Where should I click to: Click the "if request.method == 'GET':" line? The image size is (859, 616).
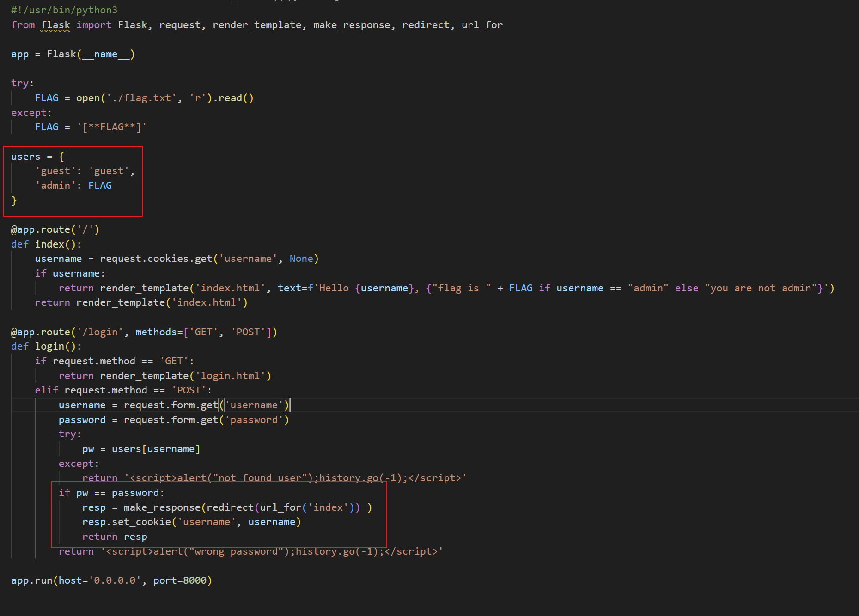click(115, 361)
